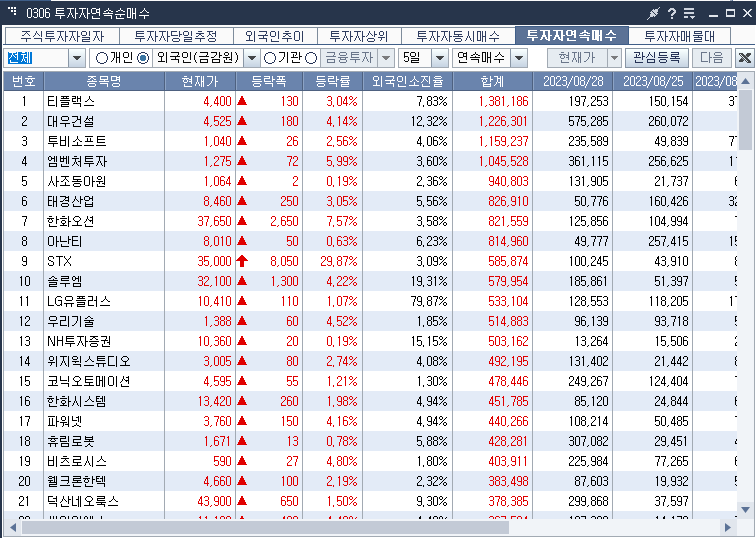
Task: Select the 코닉오토메이션 stock name
Action: point(89,381)
